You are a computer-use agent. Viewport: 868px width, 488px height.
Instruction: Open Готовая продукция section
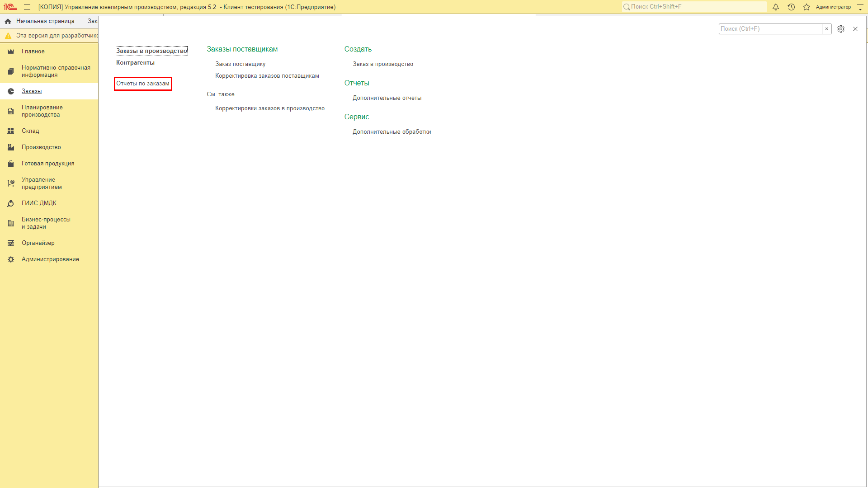coord(48,164)
